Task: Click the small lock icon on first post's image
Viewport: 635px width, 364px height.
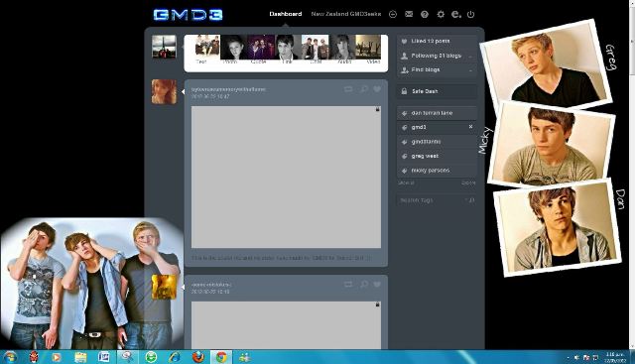Action: point(377,109)
